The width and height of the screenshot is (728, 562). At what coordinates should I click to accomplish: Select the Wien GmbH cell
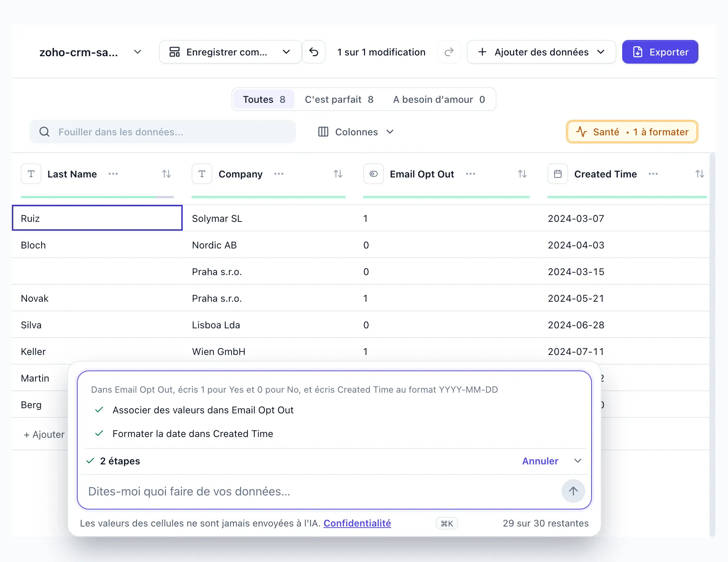(x=269, y=351)
